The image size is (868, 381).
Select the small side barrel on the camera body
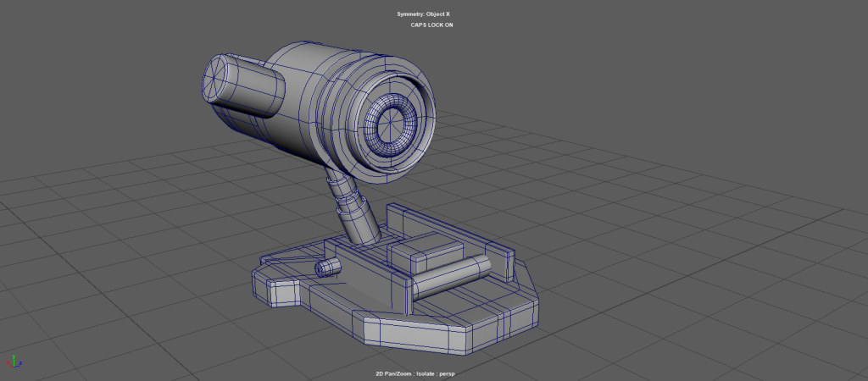(x=242, y=86)
